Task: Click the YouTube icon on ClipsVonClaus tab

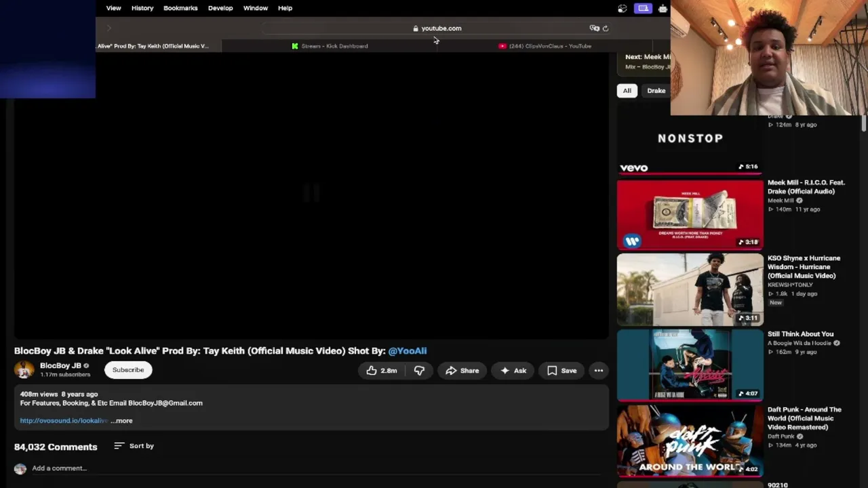Action: 502,46
